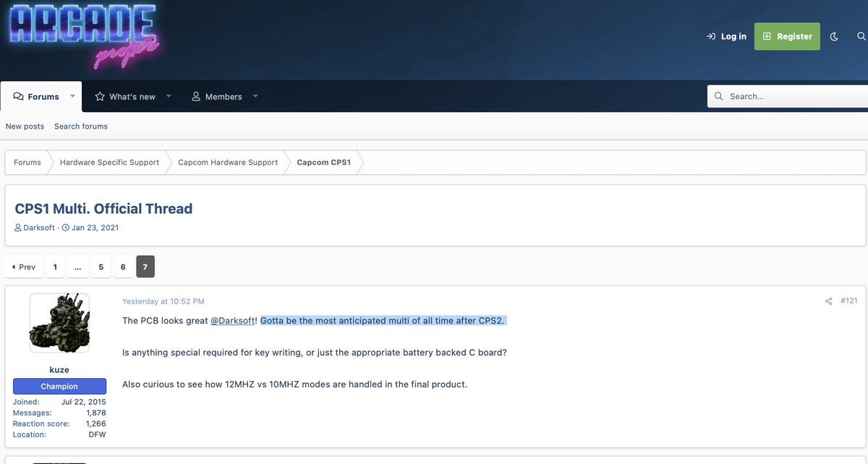
Task: Expand the page ellipsis selector
Action: point(77,267)
